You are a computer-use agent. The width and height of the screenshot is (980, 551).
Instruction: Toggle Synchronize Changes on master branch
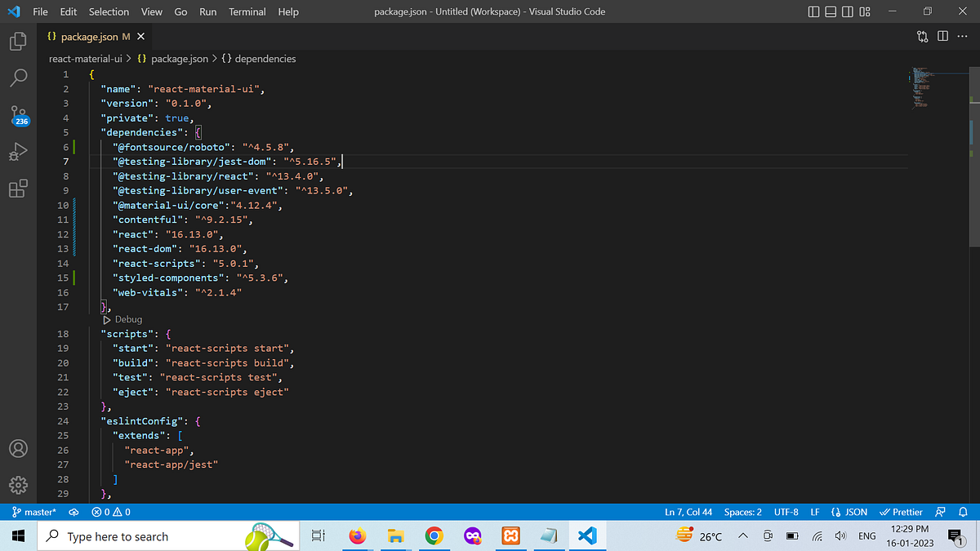click(72, 512)
